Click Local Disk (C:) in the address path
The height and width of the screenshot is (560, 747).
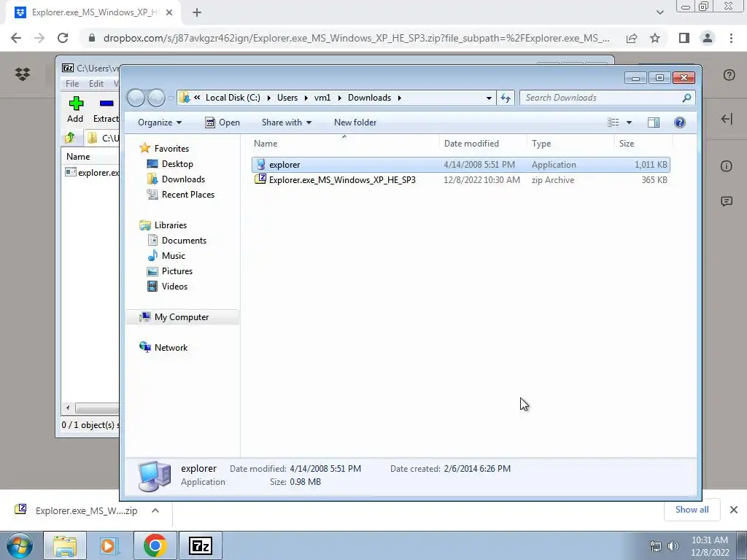coord(233,98)
